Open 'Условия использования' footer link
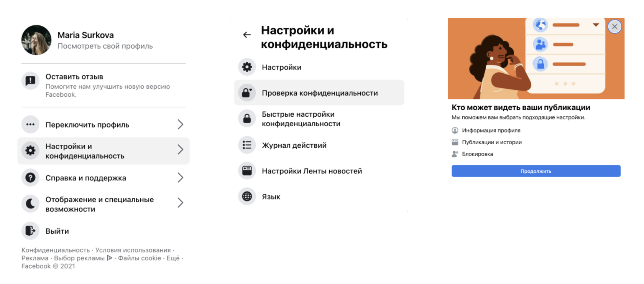 point(133,250)
